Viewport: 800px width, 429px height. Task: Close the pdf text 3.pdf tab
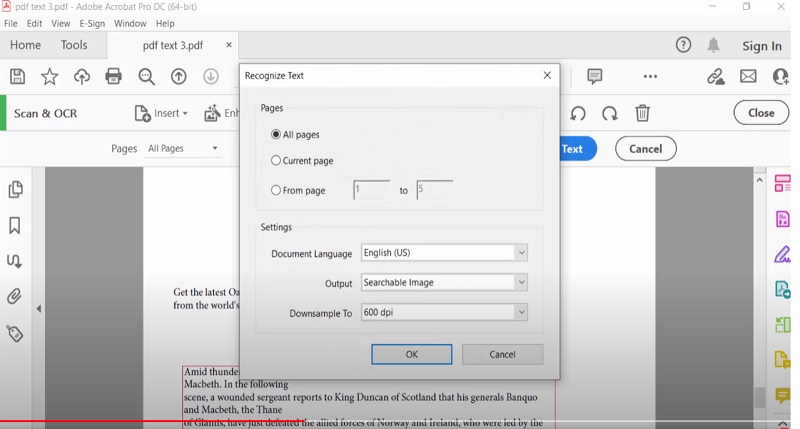229,45
